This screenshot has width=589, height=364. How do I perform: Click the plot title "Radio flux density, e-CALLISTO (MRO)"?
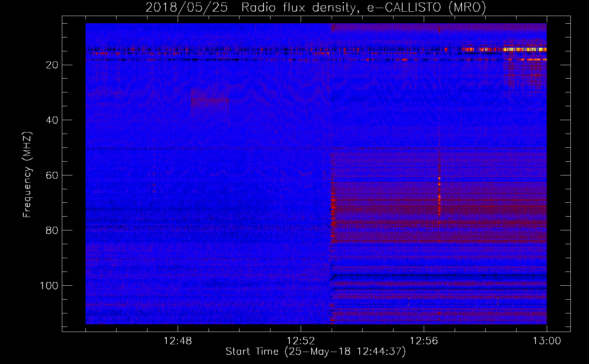[363, 8]
